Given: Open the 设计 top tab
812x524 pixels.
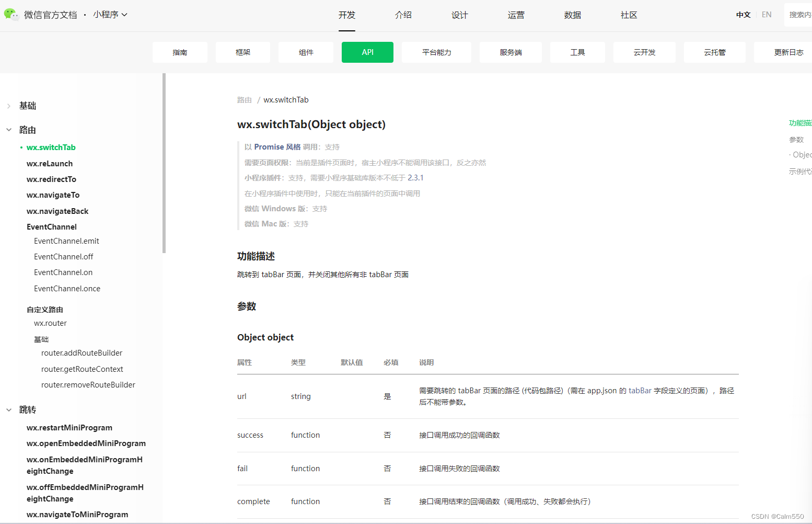Looking at the screenshot, I should (x=460, y=15).
